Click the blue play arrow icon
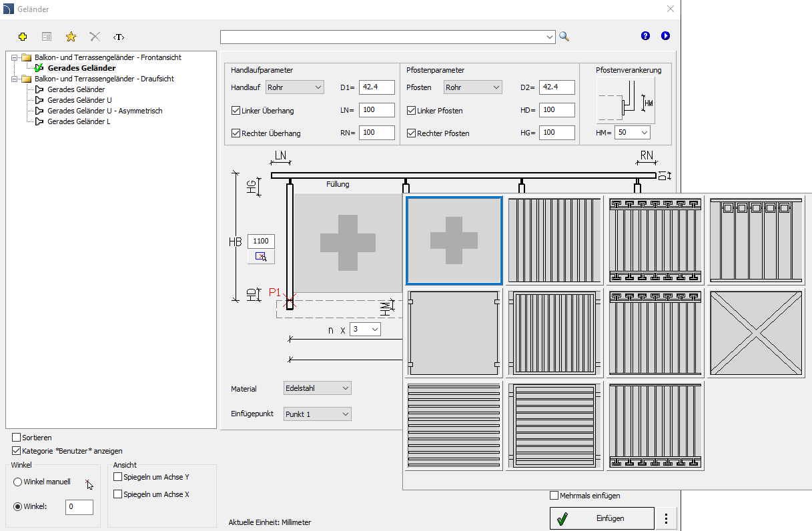Screen dimensions: 812x531 [x=665, y=36]
